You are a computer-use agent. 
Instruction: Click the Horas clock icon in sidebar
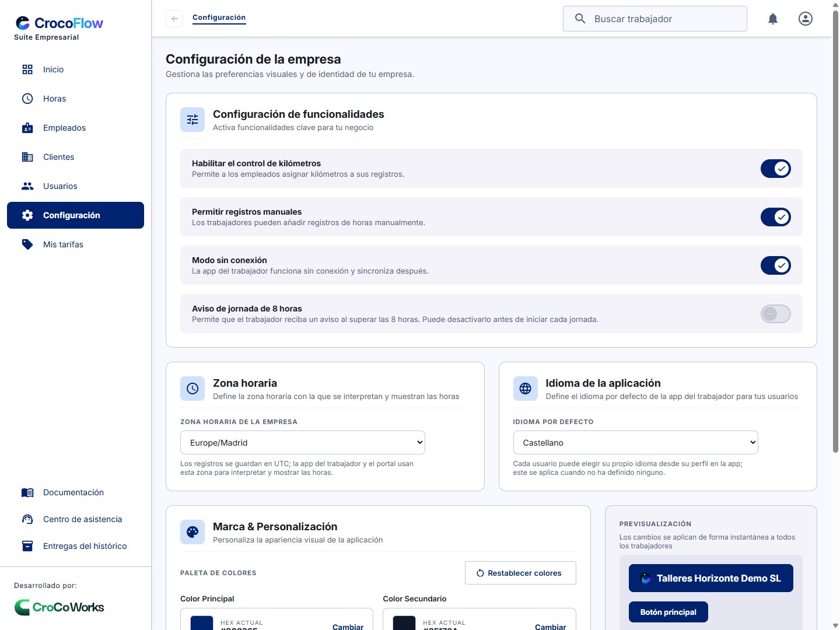27,99
